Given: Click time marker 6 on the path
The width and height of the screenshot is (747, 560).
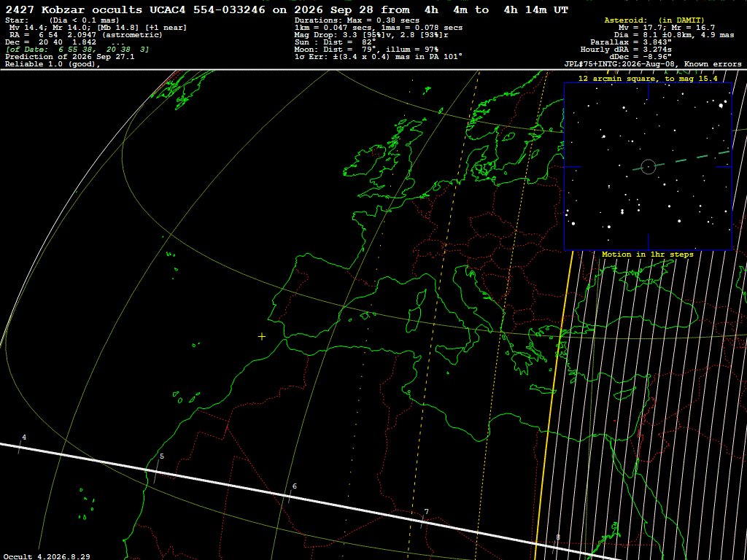Looking at the screenshot, I should (295, 486).
